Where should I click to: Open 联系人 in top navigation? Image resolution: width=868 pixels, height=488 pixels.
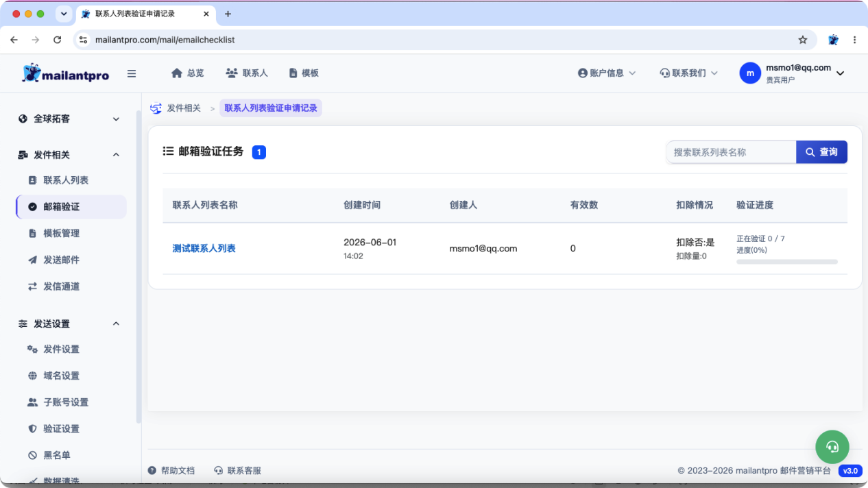point(247,73)
